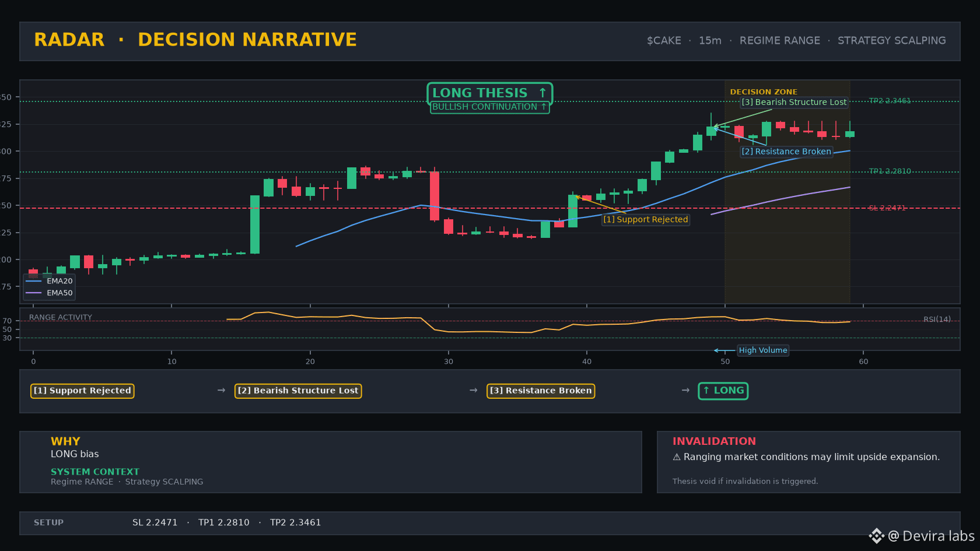Click the SL 2.2471 stop-loss label
Viewport: 980px width, 551px height.
[887, 208]
